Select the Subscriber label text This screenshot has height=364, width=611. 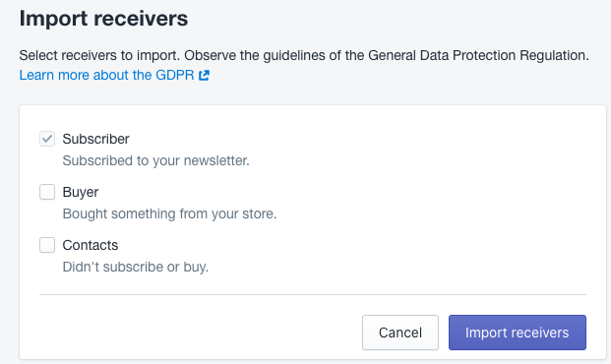[95, 139]
